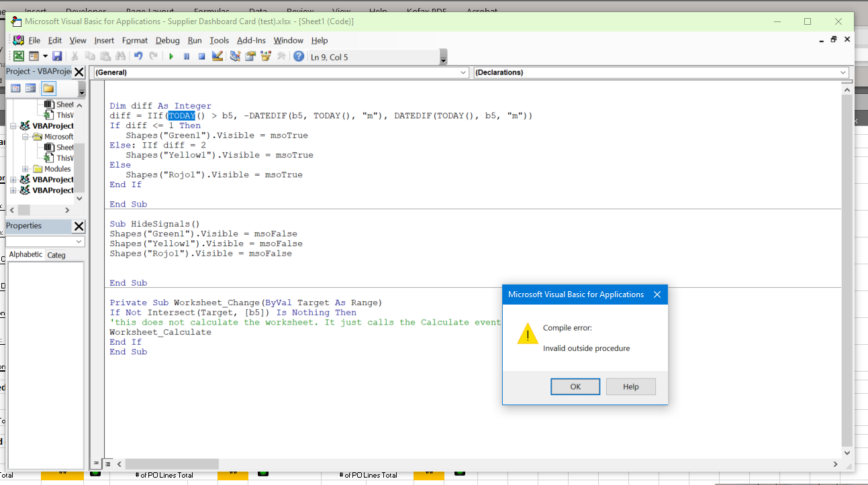The width and height of the screenshot is (868, 485).
Task: Click the Toolbox hammer-and-wrench icon
Action: pos(281,56)
